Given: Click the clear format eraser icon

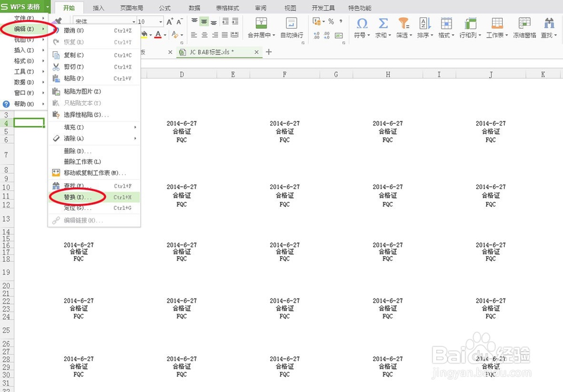Looking at the screenshot, I should [x=175, y=34].
